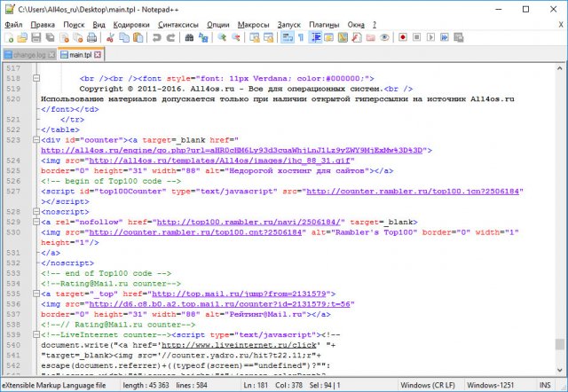568x392 pixels.
Task: Click the top100.rambler.ru/navi link
Action: pos(248,222)
